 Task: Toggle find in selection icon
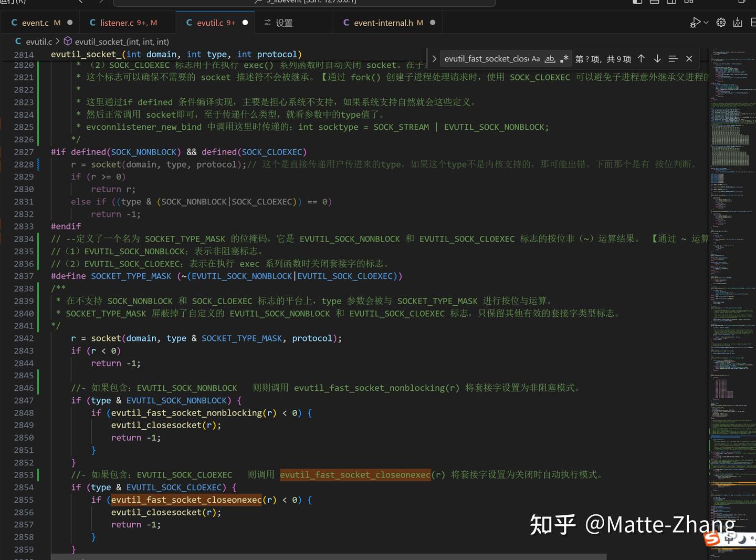(x=673, y=59)
